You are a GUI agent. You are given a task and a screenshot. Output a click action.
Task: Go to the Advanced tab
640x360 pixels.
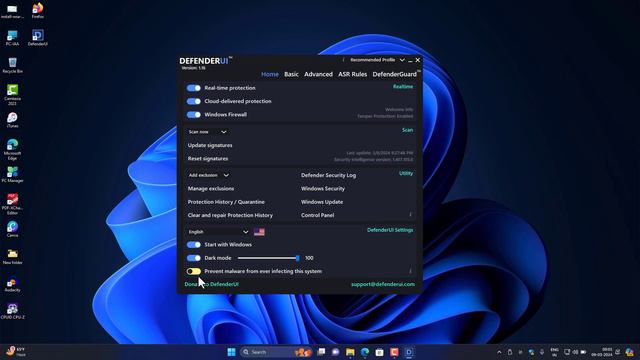(318, 74)
